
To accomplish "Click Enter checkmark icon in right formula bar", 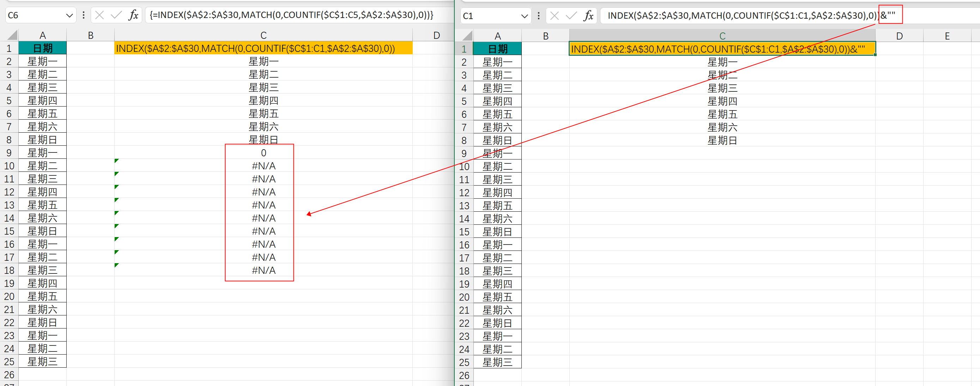I will point(571,16).
